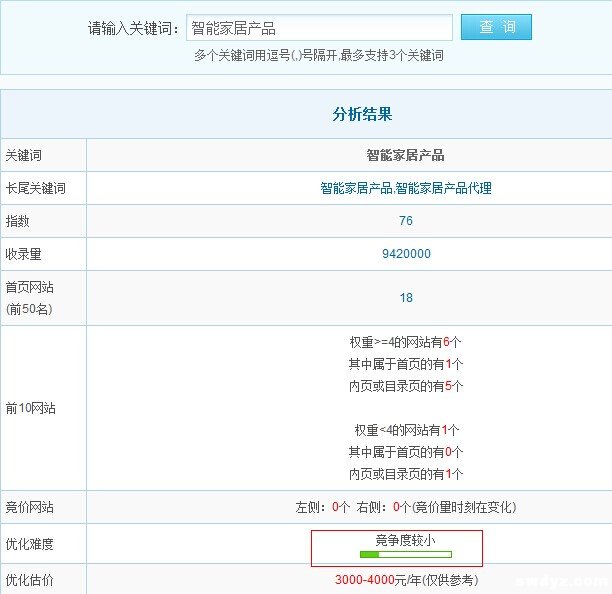Screen dimensions: 612x594
Task: Select the price estimate 3000-4000元/年
Action: [x=378, y=580]
